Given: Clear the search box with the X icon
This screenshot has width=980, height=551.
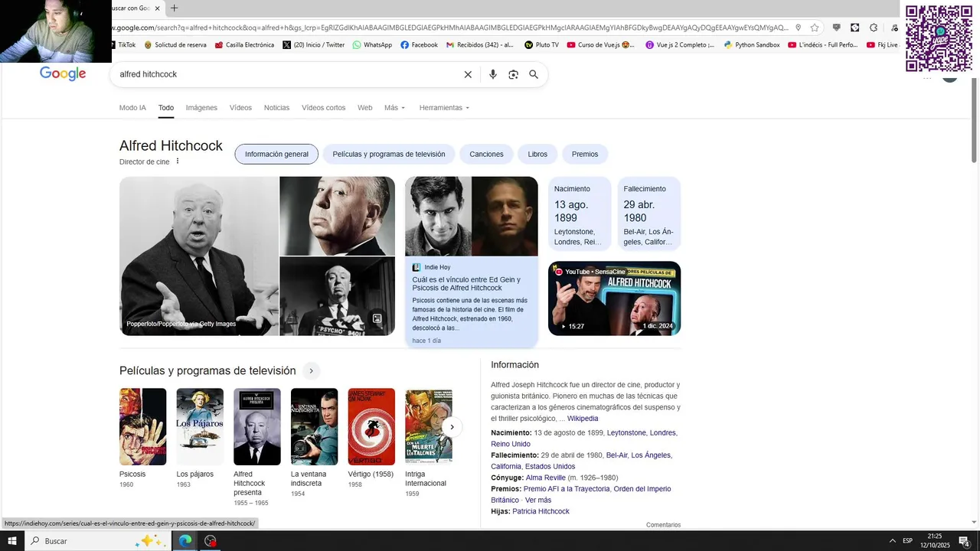Looking at the screenshot, I should click(468, 74).
